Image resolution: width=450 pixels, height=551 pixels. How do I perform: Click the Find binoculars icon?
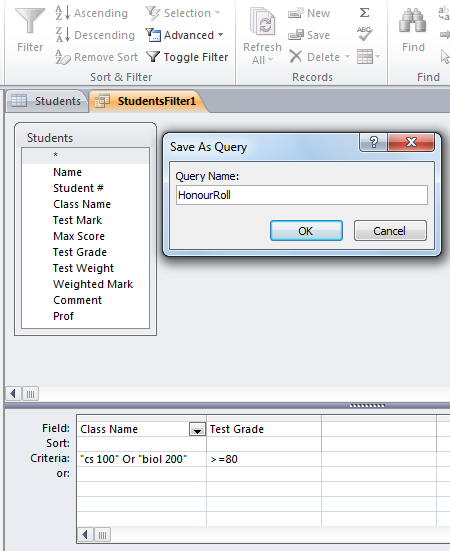[413, 21]
